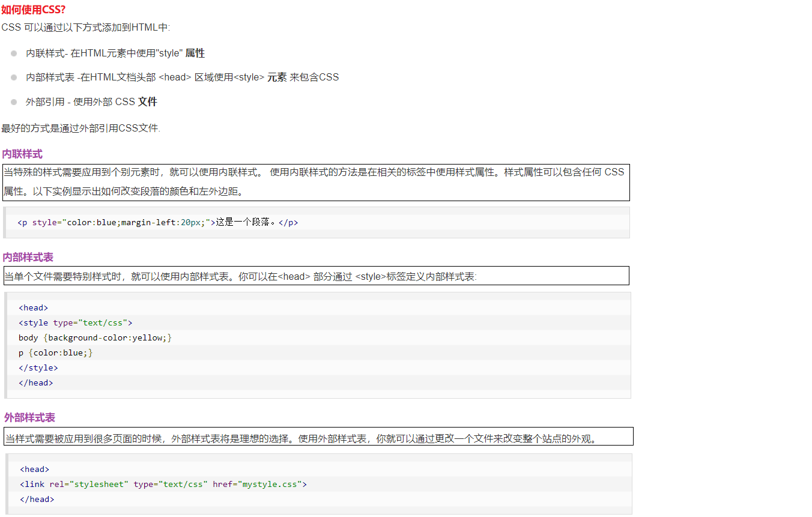Image resolution: width=812 pixels, height=517 pixels.
Task: Click the purple "内部样式表" section heading
Action: pos(28,258)
